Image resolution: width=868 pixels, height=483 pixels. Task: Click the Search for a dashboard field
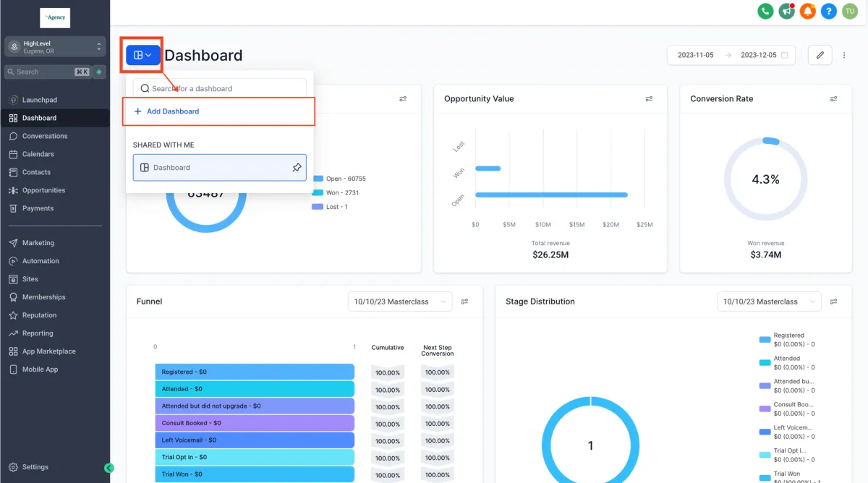pyautogui.click(x=219, y=88)
